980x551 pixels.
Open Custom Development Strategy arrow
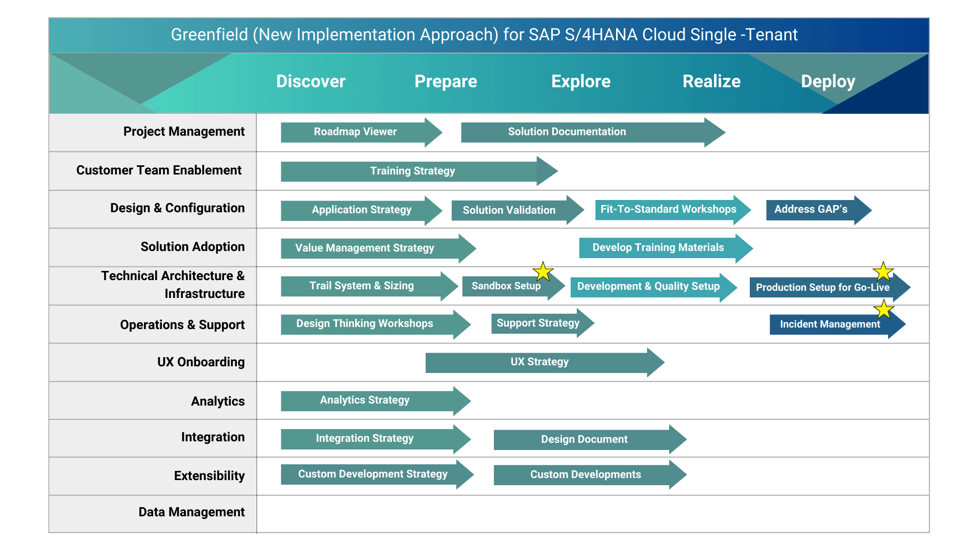377,474
